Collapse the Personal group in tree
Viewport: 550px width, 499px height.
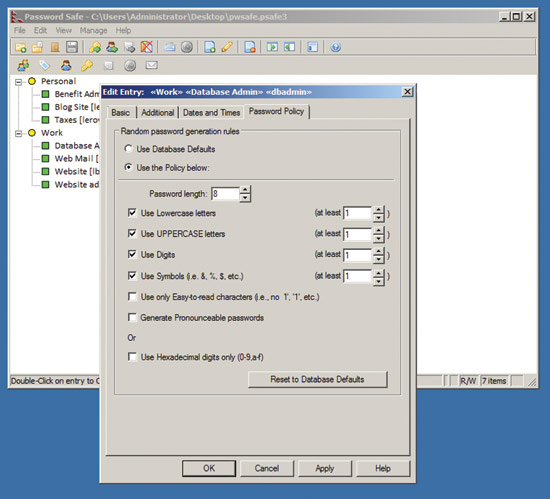tap(19, 82)
